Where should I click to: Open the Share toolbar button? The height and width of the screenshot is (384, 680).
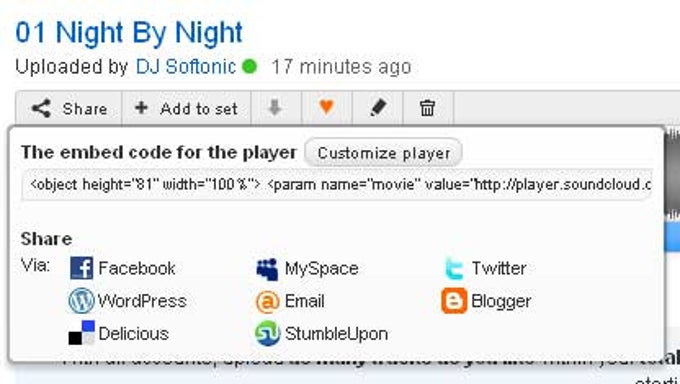click(x=69, y=108)
